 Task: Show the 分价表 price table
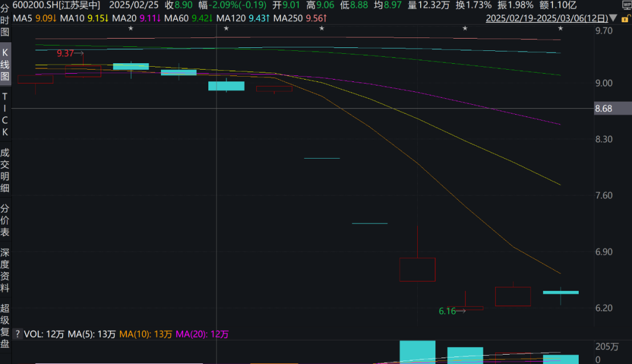click(x=5, y=221)
